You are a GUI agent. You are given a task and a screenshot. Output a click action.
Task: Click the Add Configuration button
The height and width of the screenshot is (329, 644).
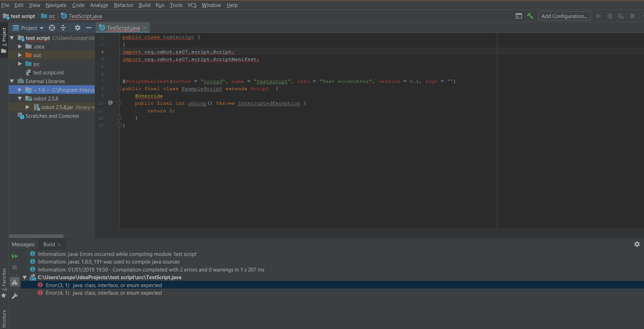point(564,16)
